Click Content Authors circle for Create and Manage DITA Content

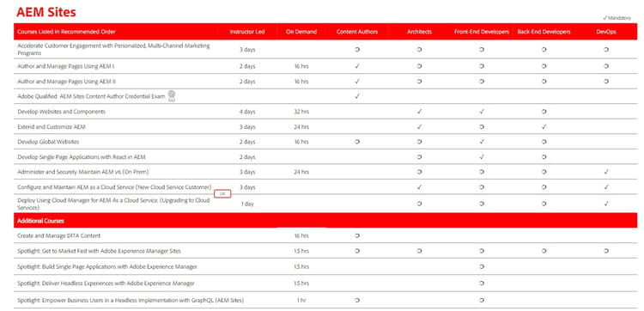click(357, 235)
